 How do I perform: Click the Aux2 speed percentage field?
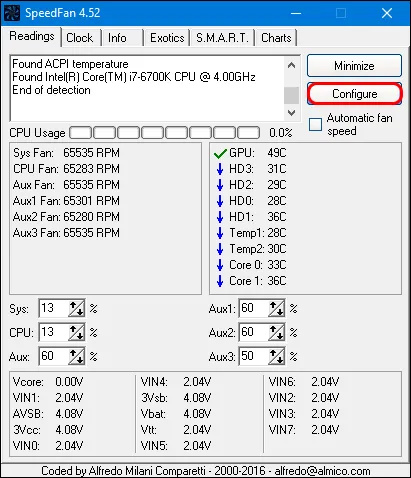pos(254,332)
